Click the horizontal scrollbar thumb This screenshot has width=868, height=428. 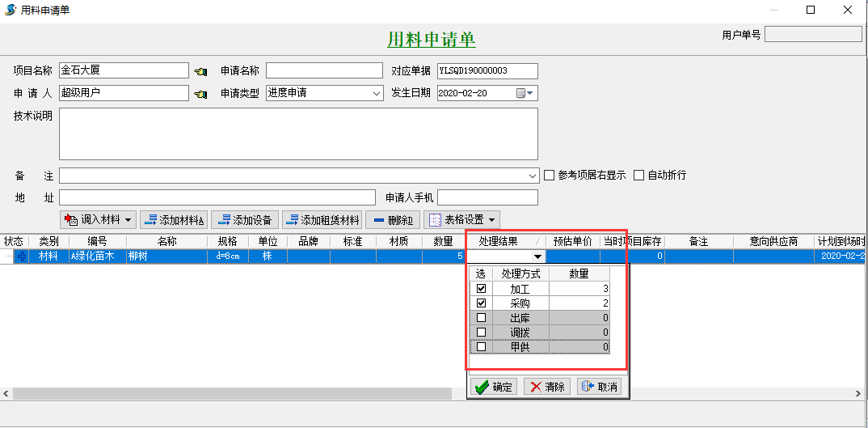233,393
